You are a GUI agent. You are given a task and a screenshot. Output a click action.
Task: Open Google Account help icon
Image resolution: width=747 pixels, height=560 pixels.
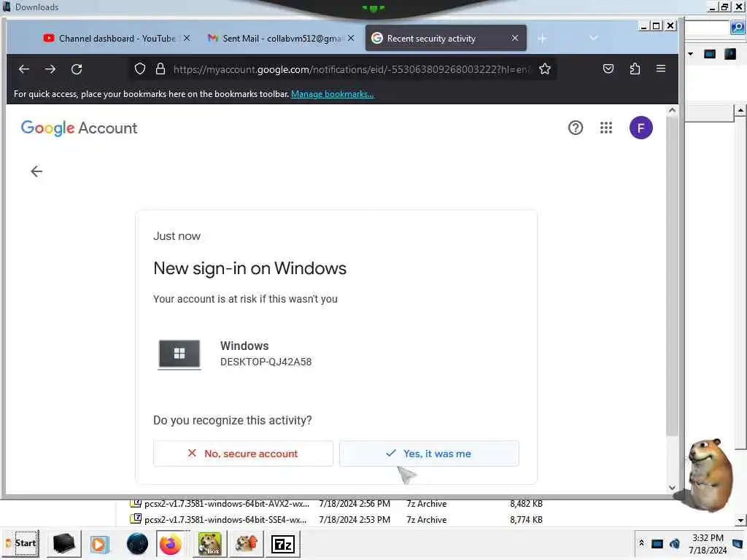[576, 128]
